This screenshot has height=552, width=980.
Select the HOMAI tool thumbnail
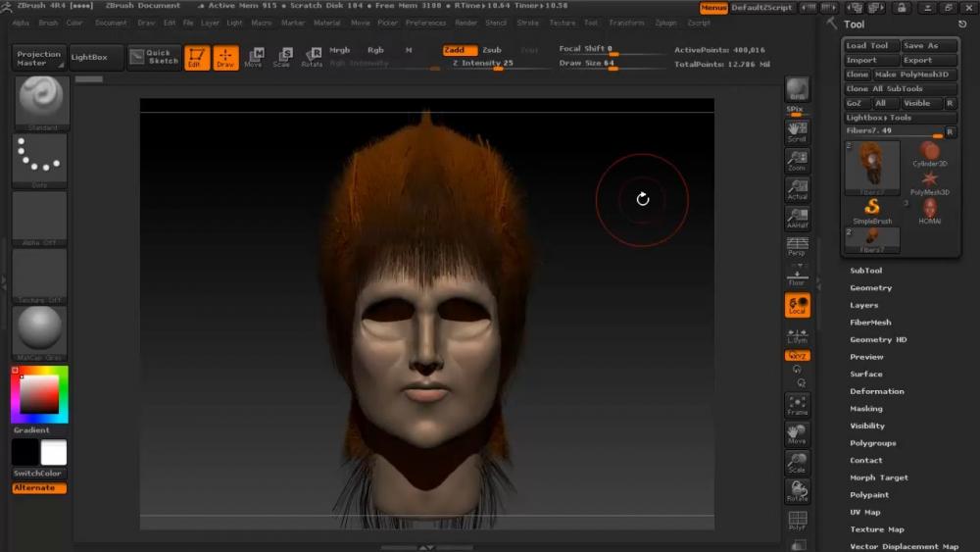tap(929, 211)
